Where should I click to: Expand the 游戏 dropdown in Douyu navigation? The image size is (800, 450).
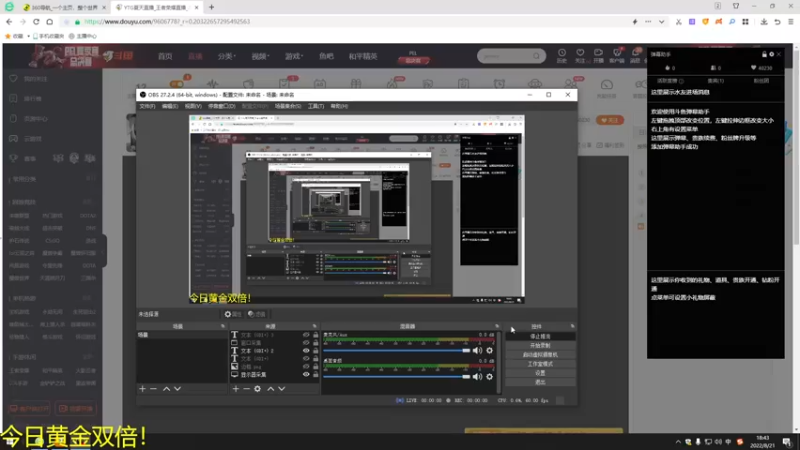point(293,56)
